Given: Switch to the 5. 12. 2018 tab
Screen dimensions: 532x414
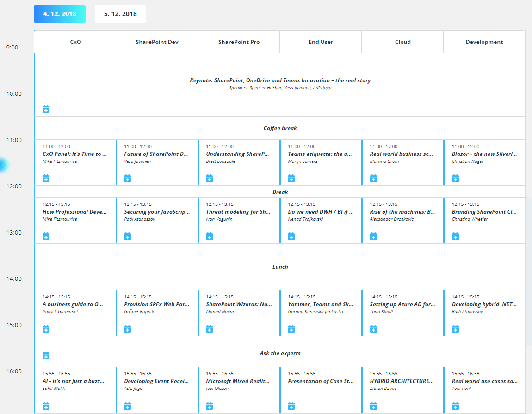Looking at the screenshot, I should [120, 14].
